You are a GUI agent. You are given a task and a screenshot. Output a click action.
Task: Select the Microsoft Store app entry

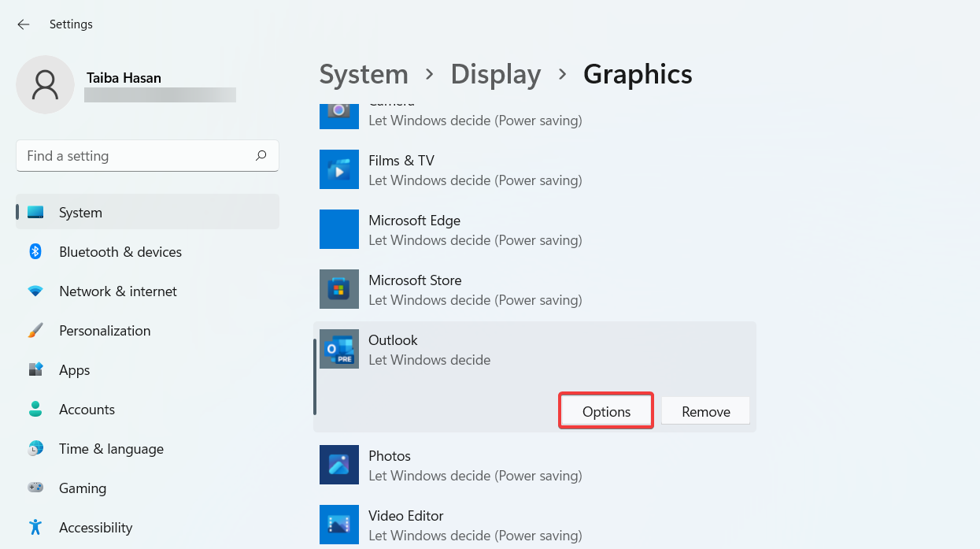tap(534, 290)
